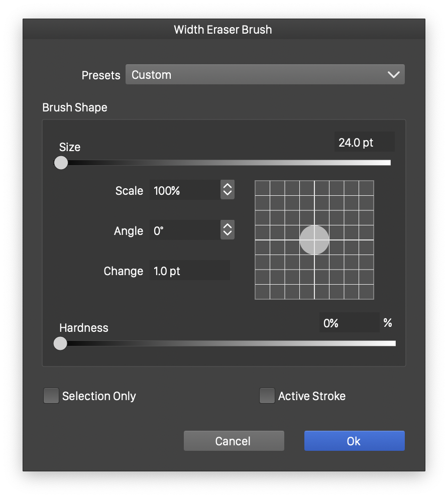Viewport: 448px width, 498px height.
Task: Click the Angle increment up arrow
Action: (228, 226)
